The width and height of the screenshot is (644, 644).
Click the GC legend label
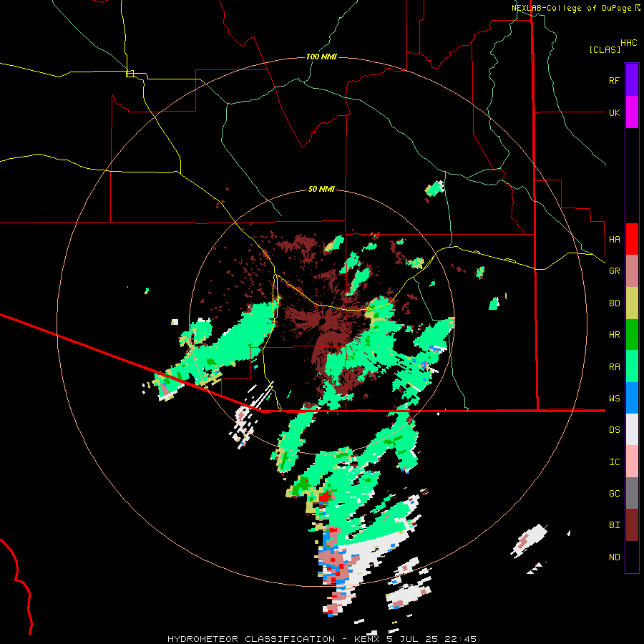tap(614, 493)
